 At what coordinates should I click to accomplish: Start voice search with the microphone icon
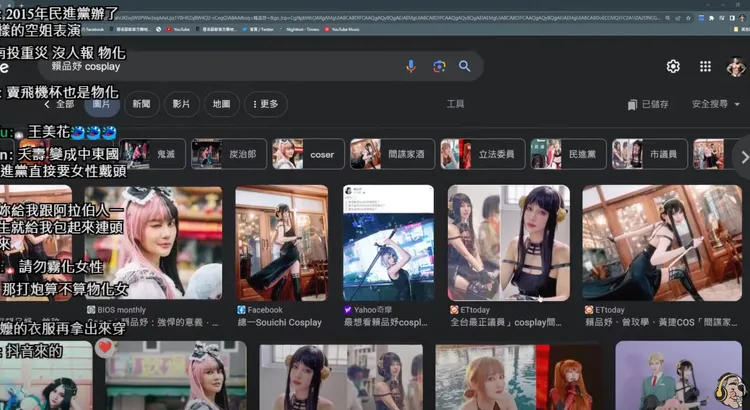[410, 66]
